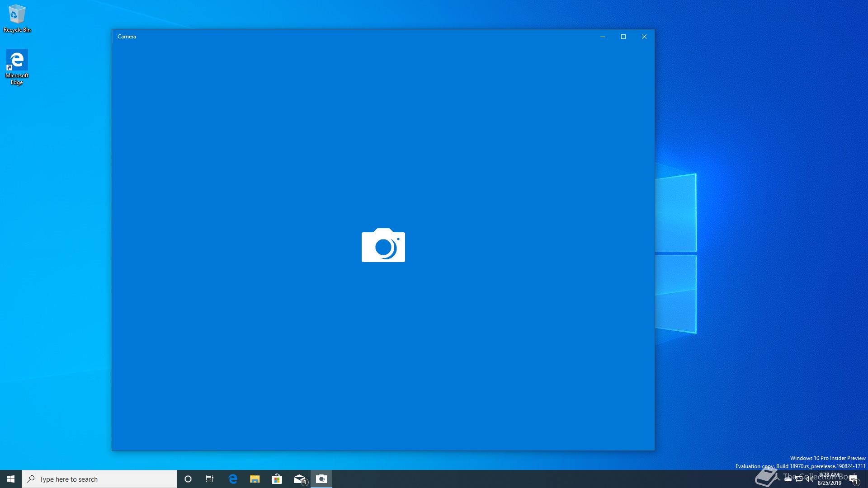Show hidden system tray icons
The image size is (868, 488).
(777, 479)
